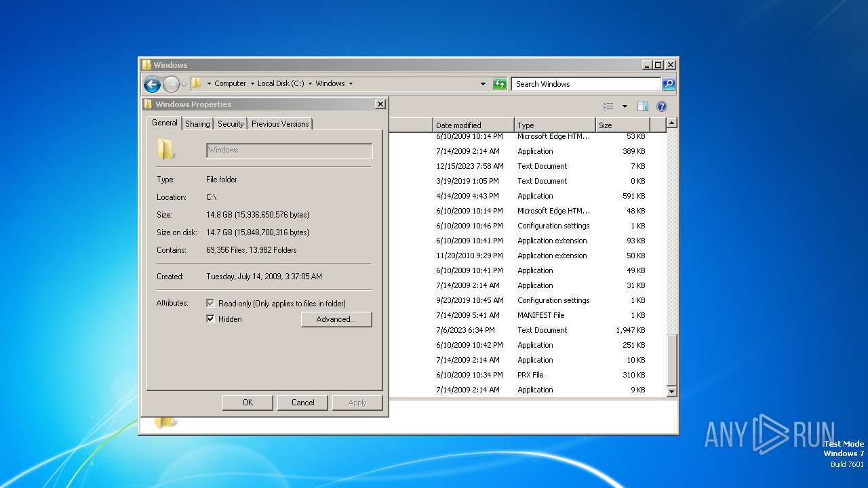
Task: Open the Previous Versions tab
Action: click(280, 124)
